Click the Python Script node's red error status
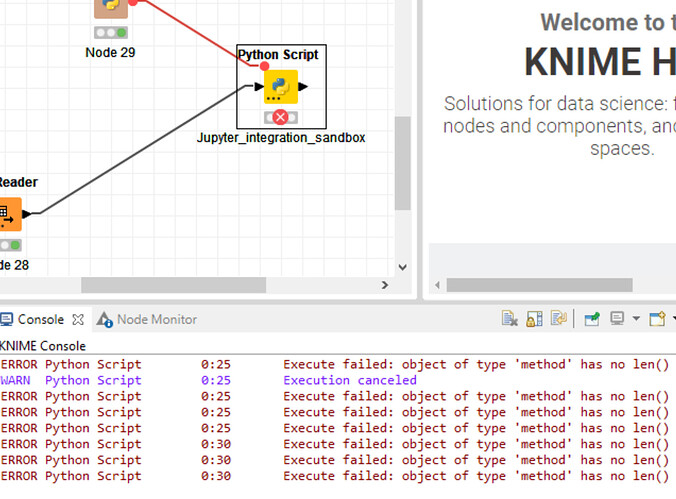Image resolution: width=676 pixels, height=499 pixels. 280,117
